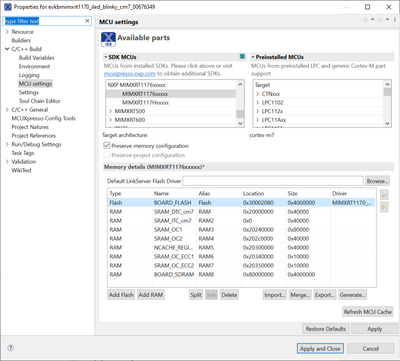Click the back navigation arrow in header

[365, 20]
